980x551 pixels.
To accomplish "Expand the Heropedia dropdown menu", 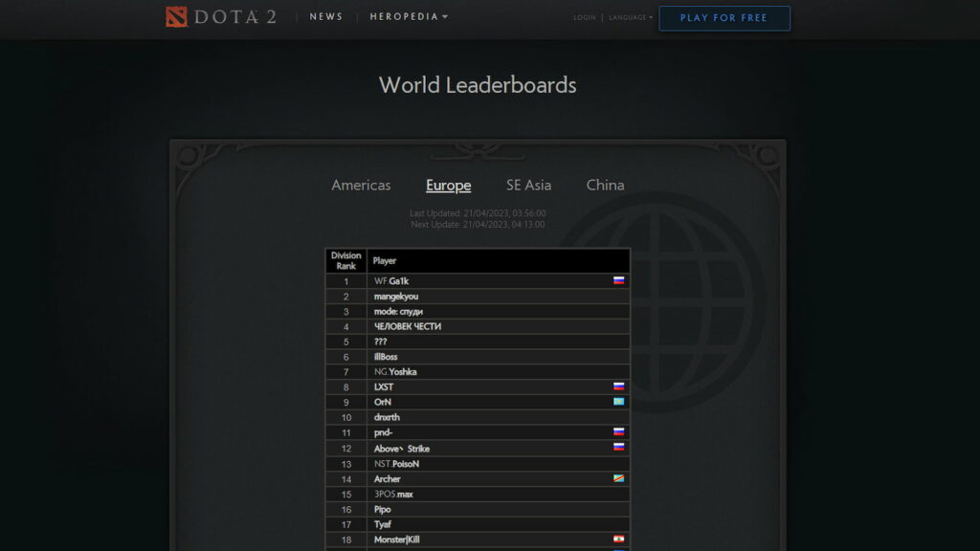I will 409,17.
